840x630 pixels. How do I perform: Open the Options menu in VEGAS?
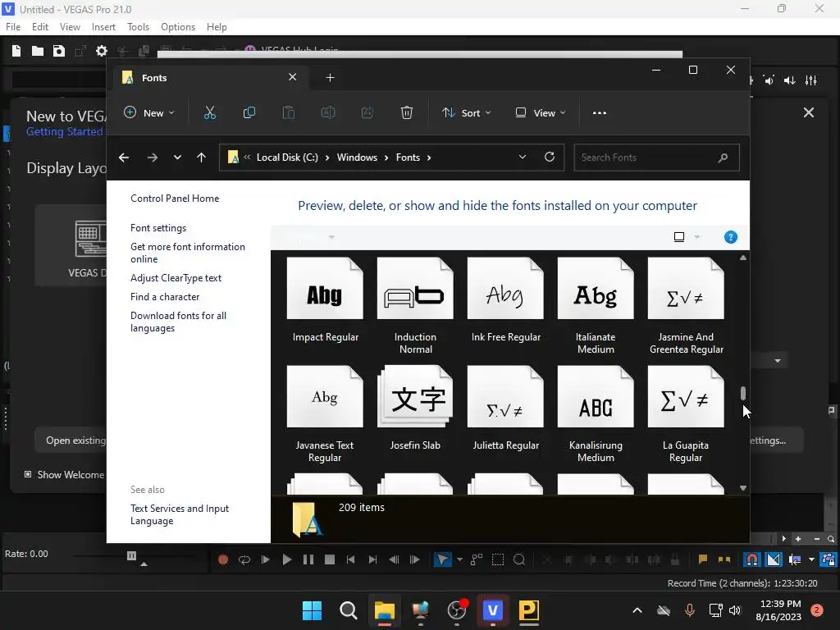point(178,27)
